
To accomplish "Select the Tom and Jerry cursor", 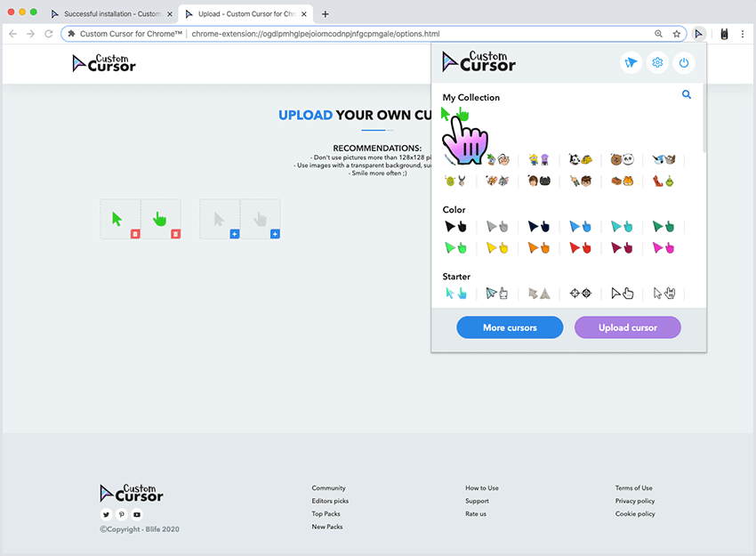I will click(497, 181).
